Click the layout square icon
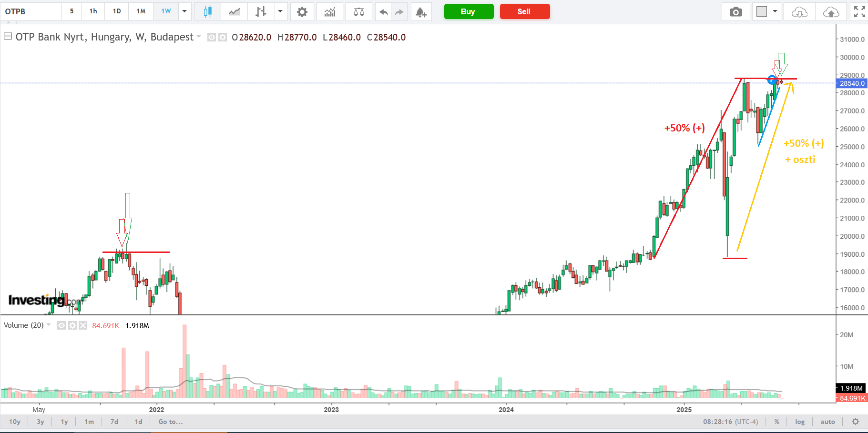 pyautogui.click(x=762, y=11)
